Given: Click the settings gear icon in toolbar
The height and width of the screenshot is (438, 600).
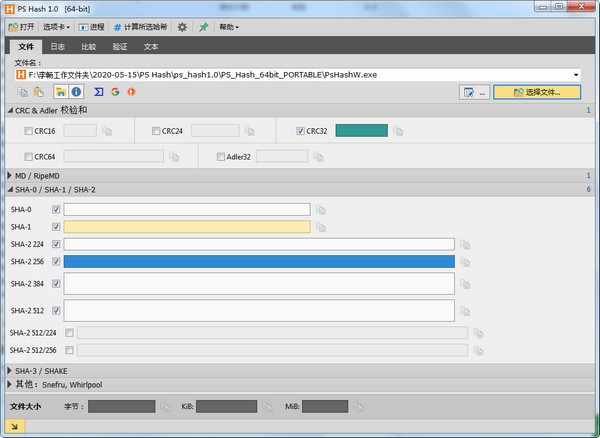Looking at the screenshot, I should pyautogui.click(x=182, y=27).
